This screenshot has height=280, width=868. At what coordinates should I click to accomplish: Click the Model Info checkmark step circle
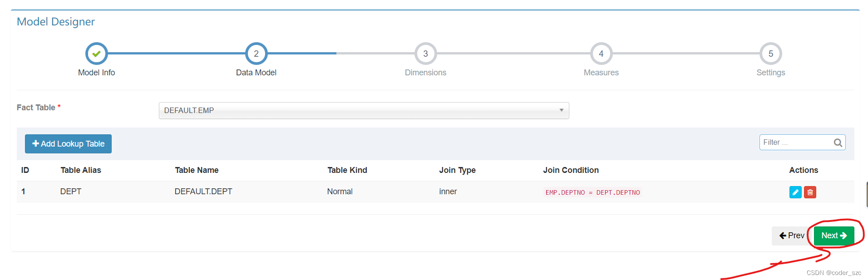96,54
